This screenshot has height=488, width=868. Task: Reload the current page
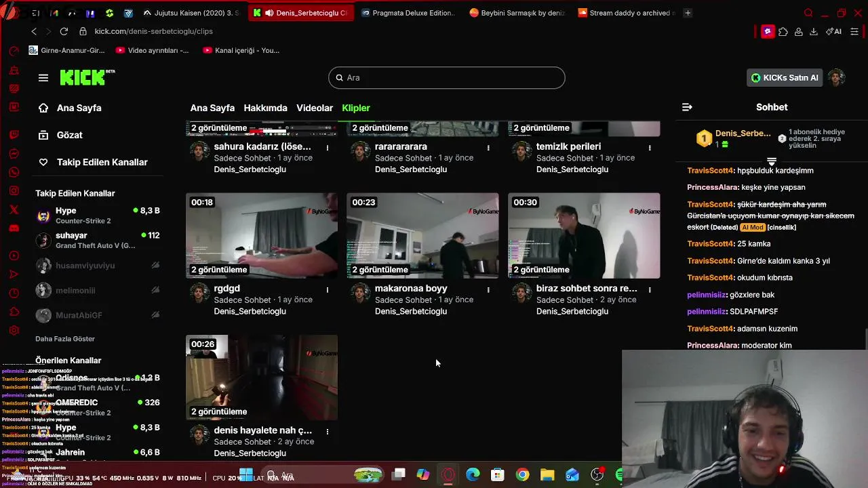tap(64, 31)
